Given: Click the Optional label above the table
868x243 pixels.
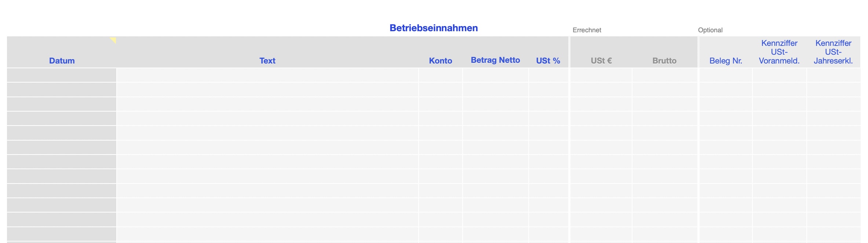Looking at the screenshot, I should 710,30.
